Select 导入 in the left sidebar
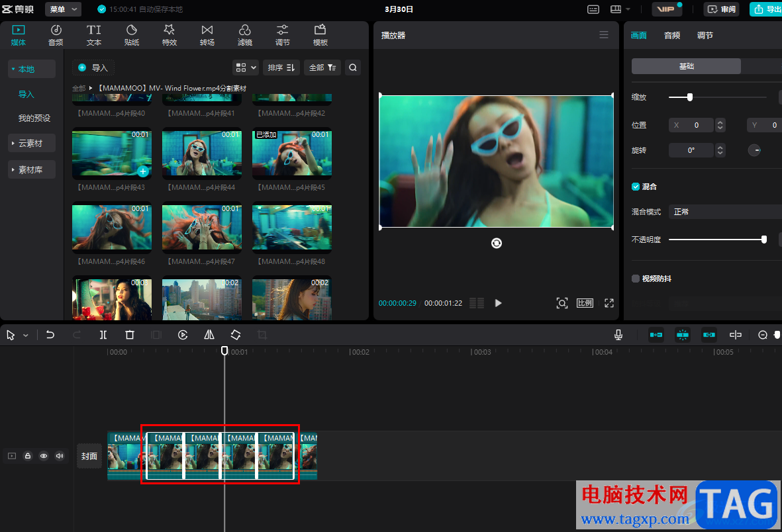 (x=26, y=94)
